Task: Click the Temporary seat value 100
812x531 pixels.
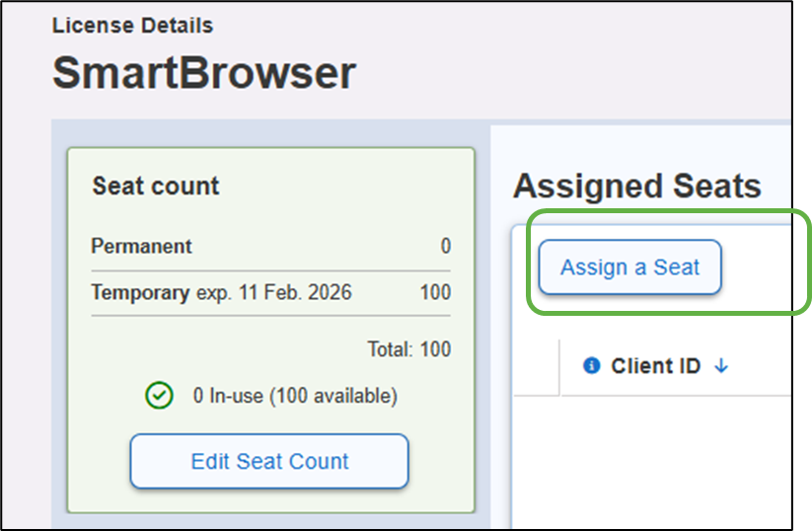Action: click(x=434, y=293)
